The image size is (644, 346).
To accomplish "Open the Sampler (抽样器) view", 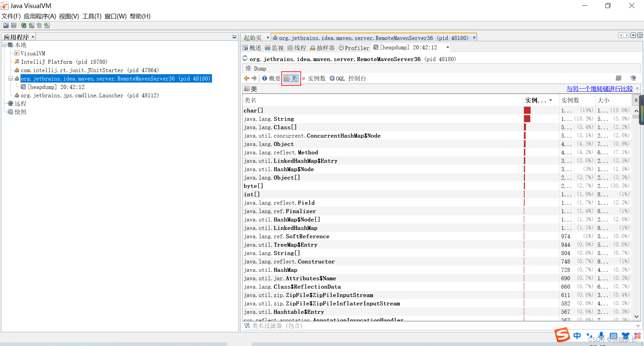I will coord(322,48).
